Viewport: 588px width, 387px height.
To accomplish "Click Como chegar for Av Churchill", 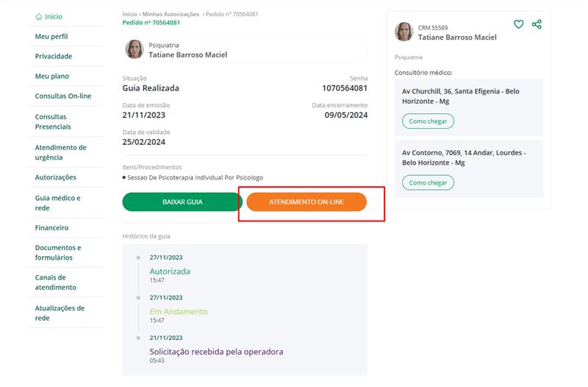I will (428, 121).
